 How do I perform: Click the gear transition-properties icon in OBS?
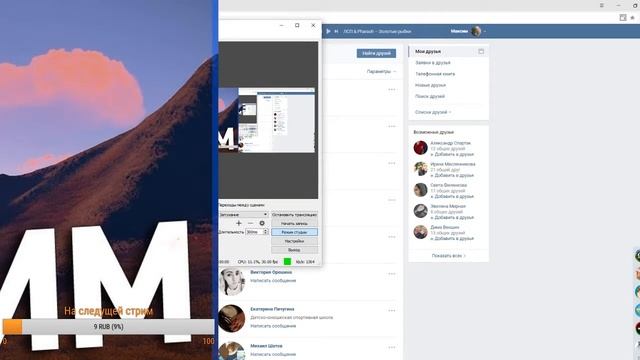(x=262, y=223)
